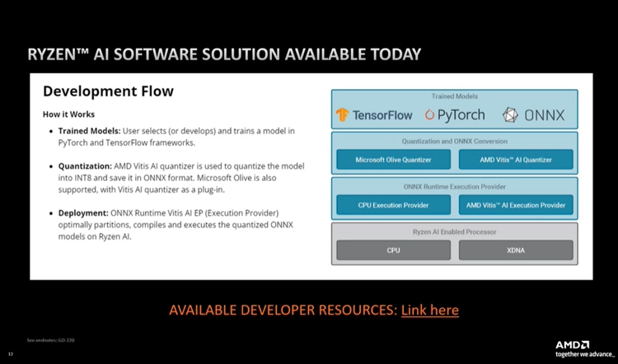Click 'ONNX Runtime Execution Provider' heading
The image size is (618, 364).
click(454, 186)
